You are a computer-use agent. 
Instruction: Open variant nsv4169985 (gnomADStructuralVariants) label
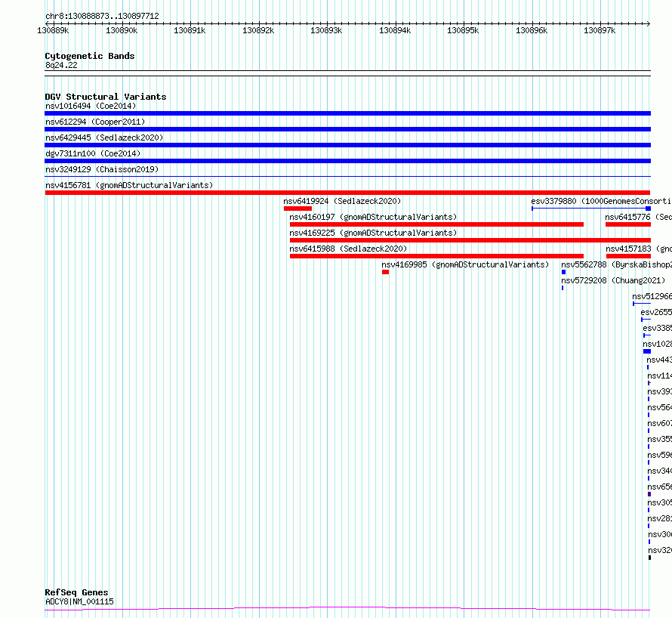point(465,264)
